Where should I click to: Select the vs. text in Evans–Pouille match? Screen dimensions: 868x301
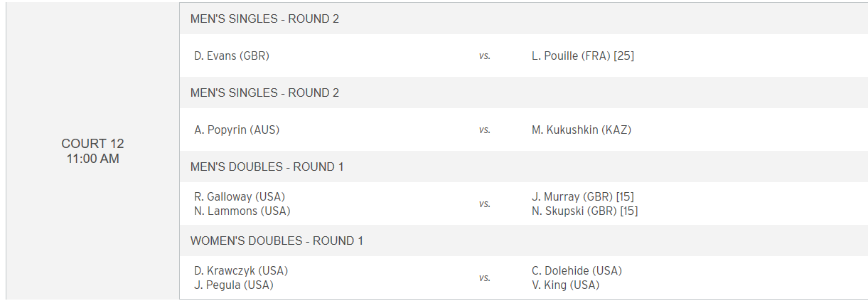484,56
